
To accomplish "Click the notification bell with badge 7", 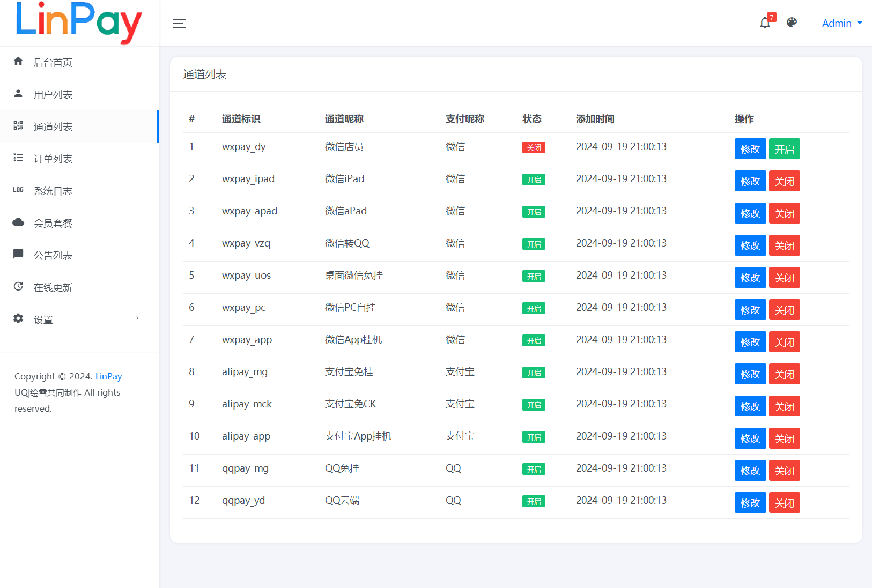I will [x=765, y=23].
